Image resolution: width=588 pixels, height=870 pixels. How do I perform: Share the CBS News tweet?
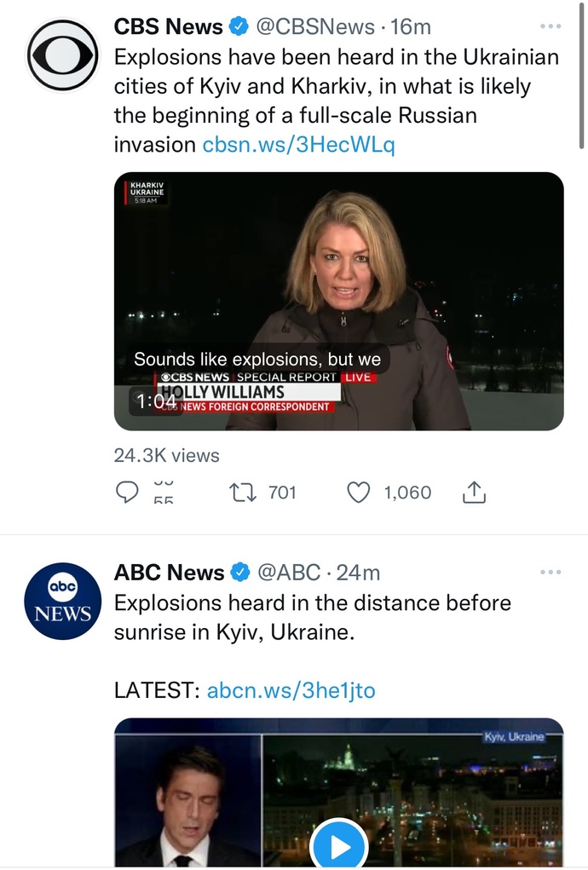pos(474,493)
